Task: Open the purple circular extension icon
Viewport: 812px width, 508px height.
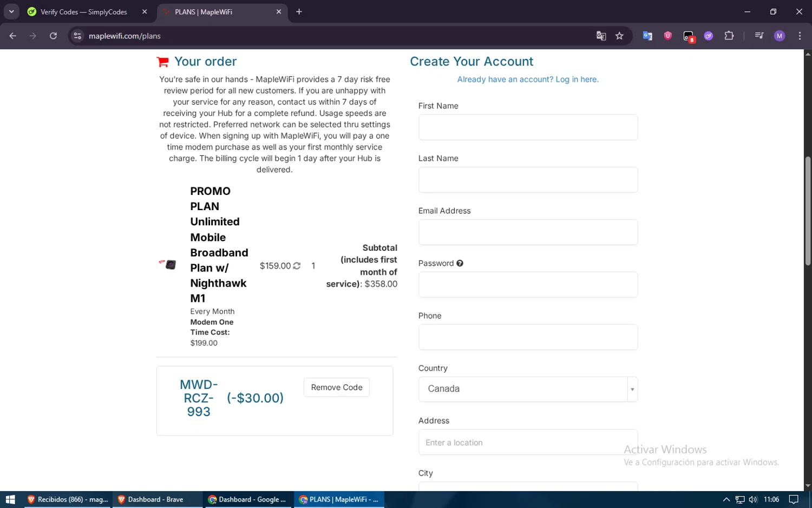Action: (709, 36)
